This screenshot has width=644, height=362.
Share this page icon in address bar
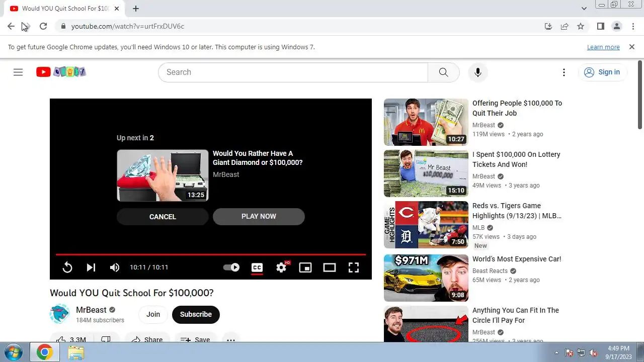pyautogui.click(x=565, y=26)
